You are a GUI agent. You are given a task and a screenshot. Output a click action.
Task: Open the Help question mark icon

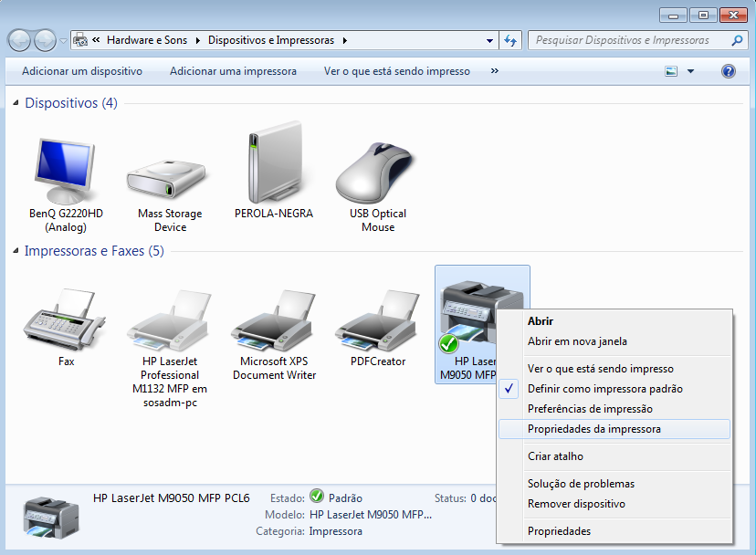pos(728,71)
